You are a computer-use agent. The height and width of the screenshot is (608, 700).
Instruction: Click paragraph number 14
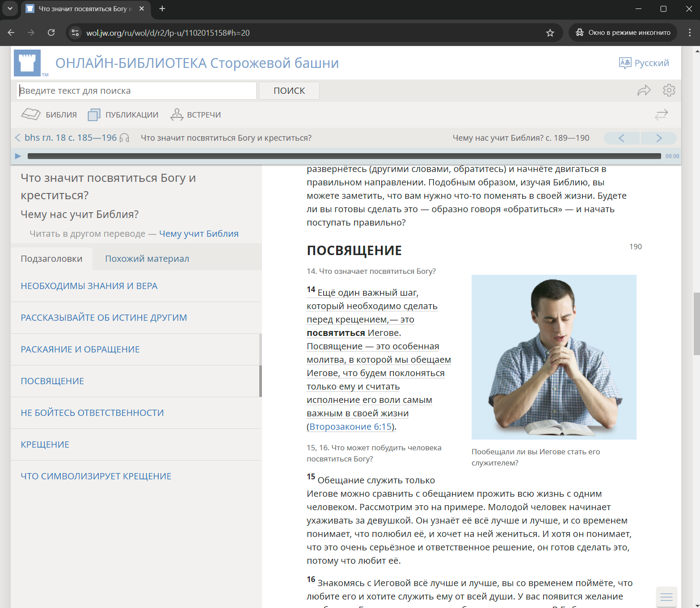pos(311,289)
